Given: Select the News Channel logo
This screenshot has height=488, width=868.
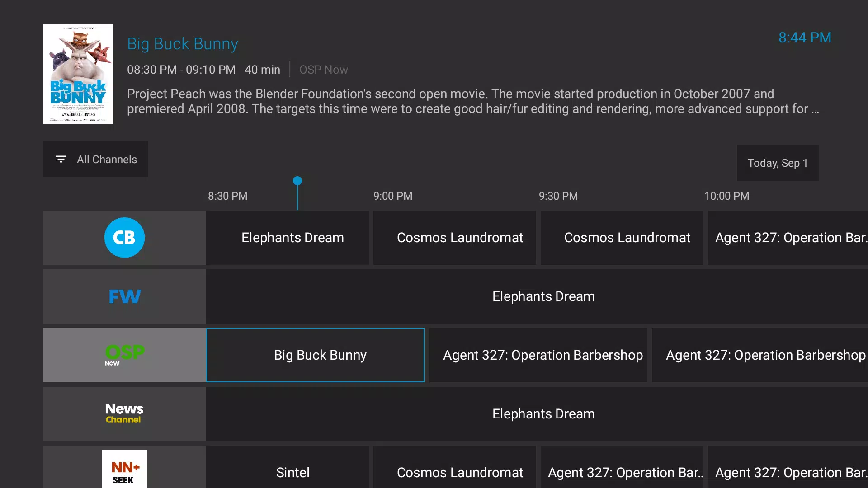Looking at the screenshot, I should 124,413.
